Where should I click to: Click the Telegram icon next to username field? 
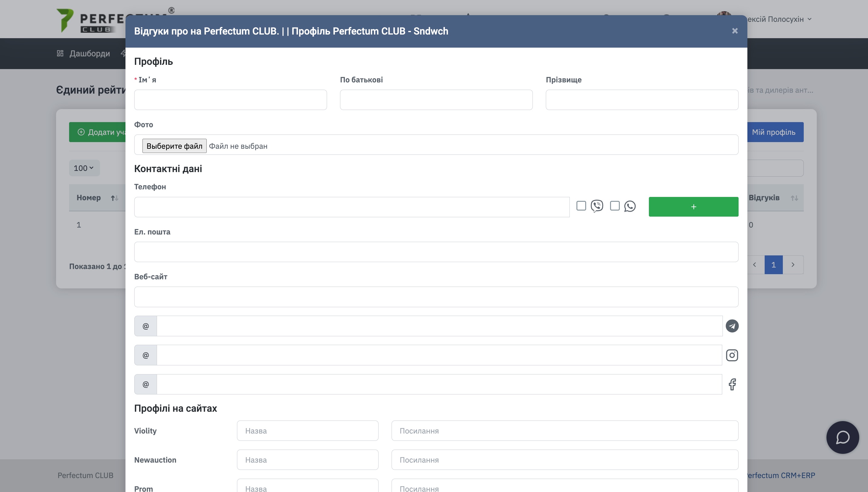732,326
